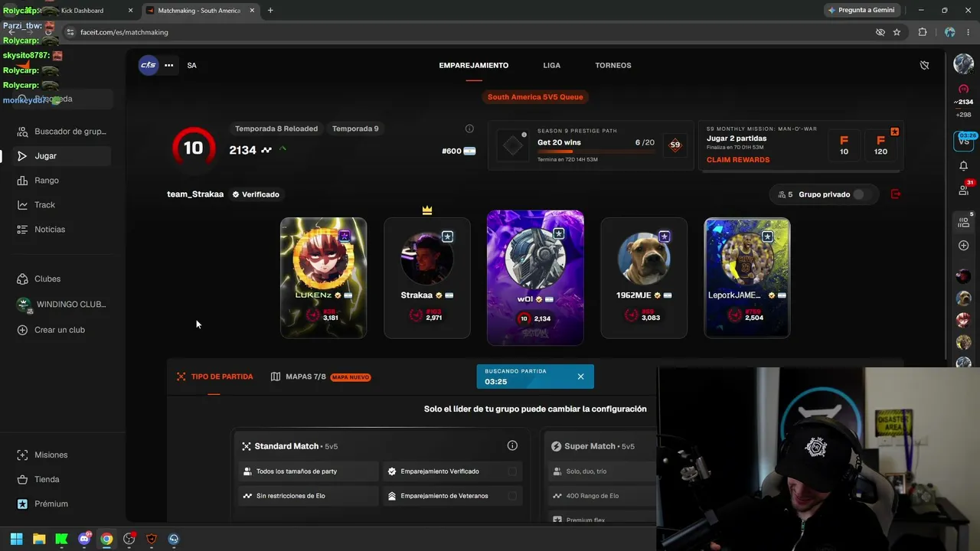Open the notifications bell in right sidebar
Viewport: 980px width, 551px height.
[x=963, y=166]
